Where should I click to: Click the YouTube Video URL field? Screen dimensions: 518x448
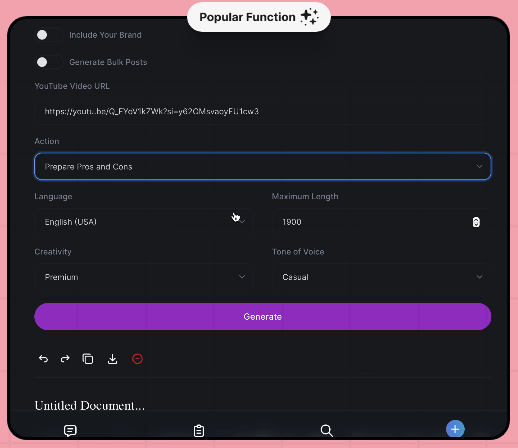click(x=263, y=111)
